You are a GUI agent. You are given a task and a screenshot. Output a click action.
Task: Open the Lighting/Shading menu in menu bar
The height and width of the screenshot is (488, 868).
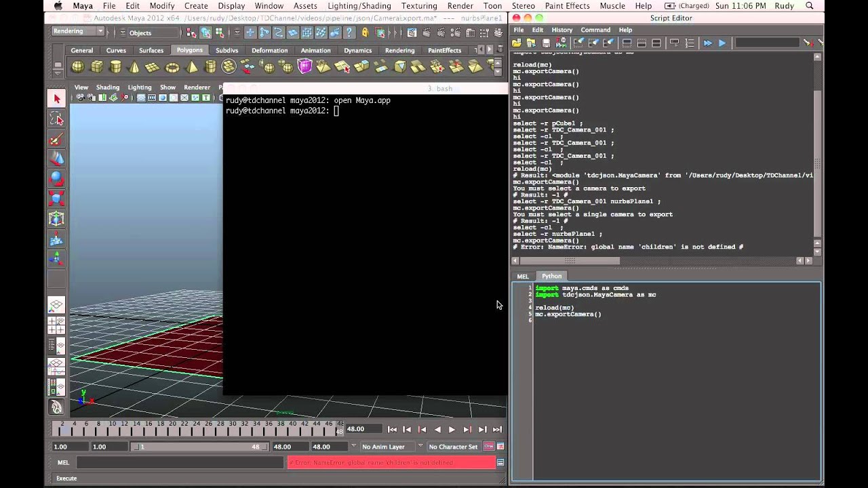click(x=359, y=5)
